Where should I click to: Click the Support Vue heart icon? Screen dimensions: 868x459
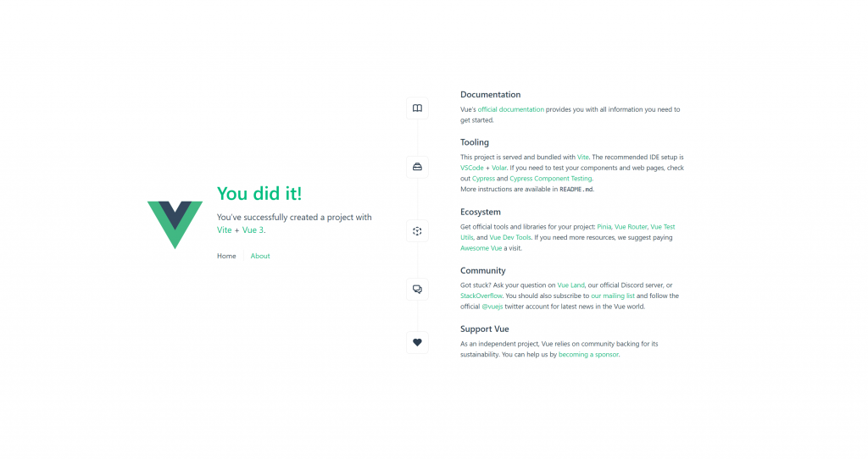417,343
